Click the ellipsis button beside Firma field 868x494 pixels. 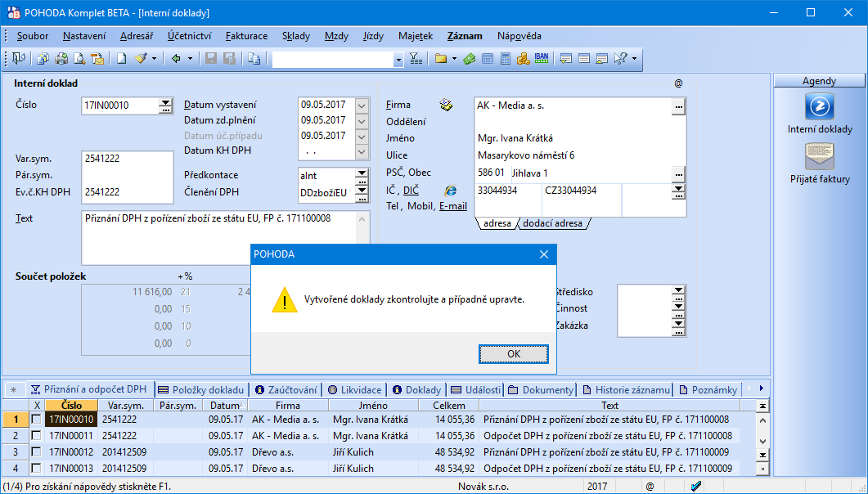679,107
